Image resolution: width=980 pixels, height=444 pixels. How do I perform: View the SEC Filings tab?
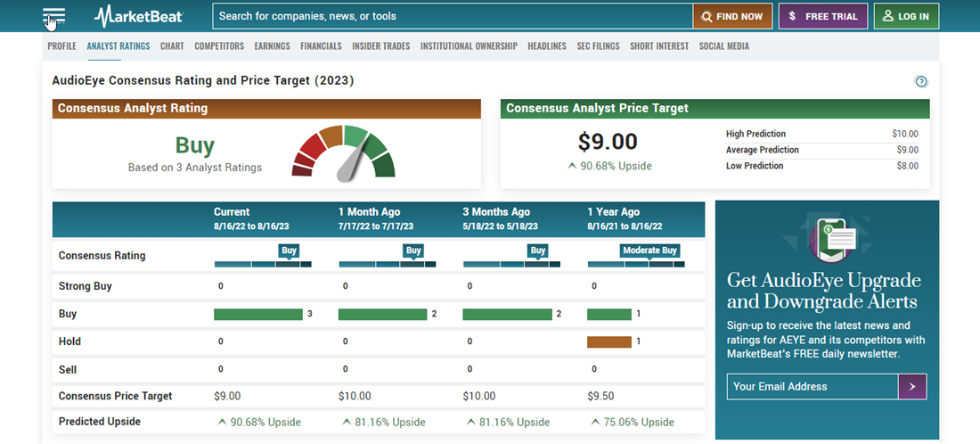(598, 46)
